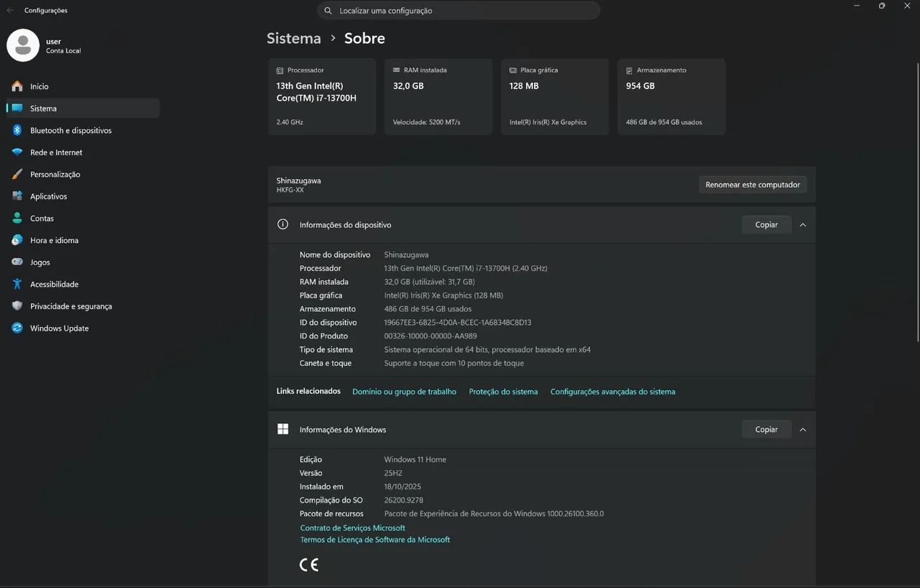Click the Localizar uma configuração search field
The height and width of the screenshot is (588, 920).
[x=459, y=11]
